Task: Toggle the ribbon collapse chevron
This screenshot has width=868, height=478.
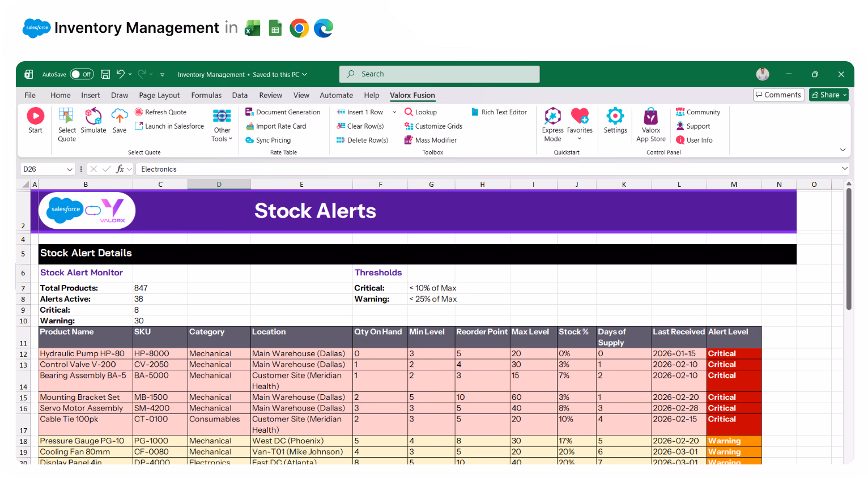Action: coord(843,150)
